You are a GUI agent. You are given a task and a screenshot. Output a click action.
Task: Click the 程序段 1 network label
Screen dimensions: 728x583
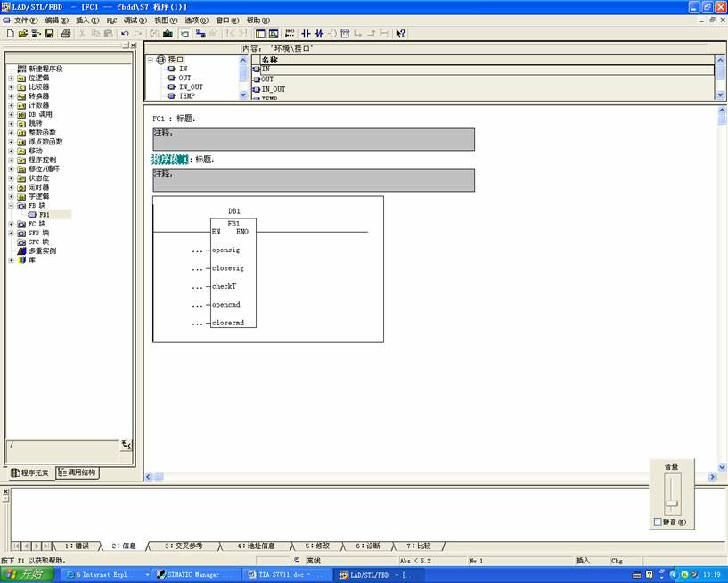tap(170, 160)
